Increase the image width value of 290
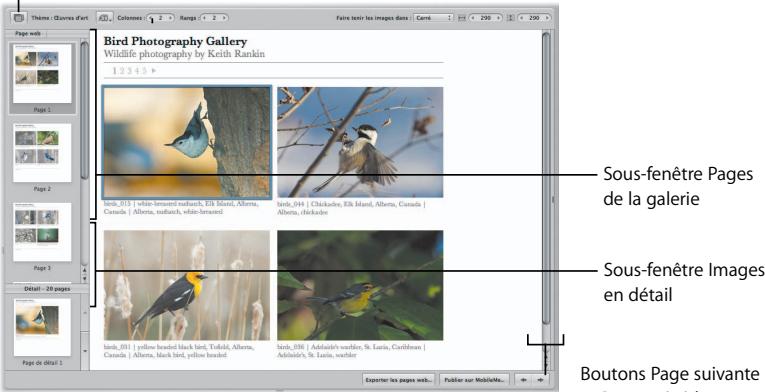 (x=498, y=18)
